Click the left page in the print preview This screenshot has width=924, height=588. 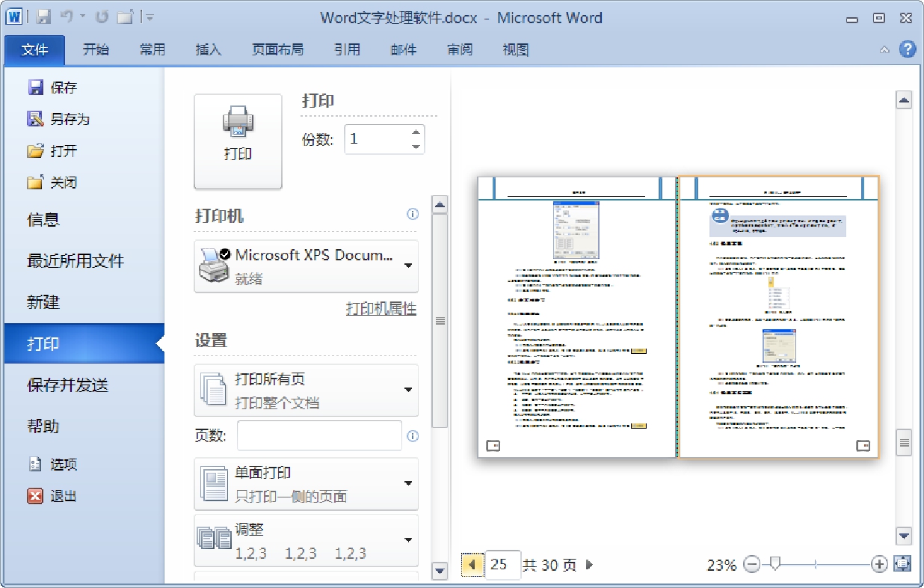pyautogui.click(x=577, y=317)
